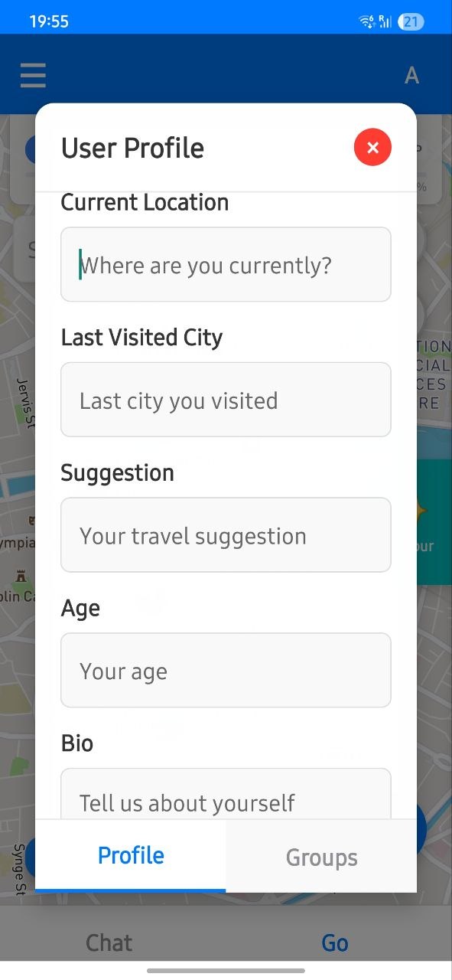
Task: Select the Go tab at the bottom
Action: (334, 942)
